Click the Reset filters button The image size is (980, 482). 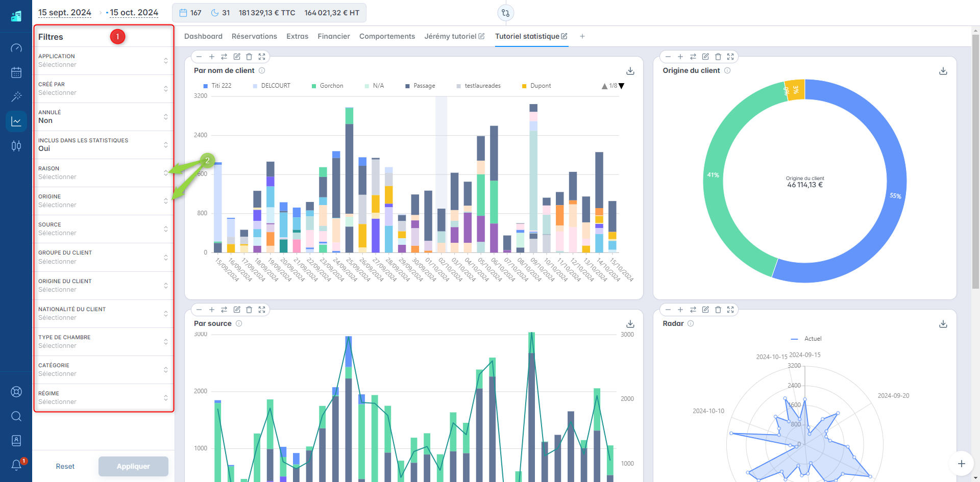(x=65, y=466)
